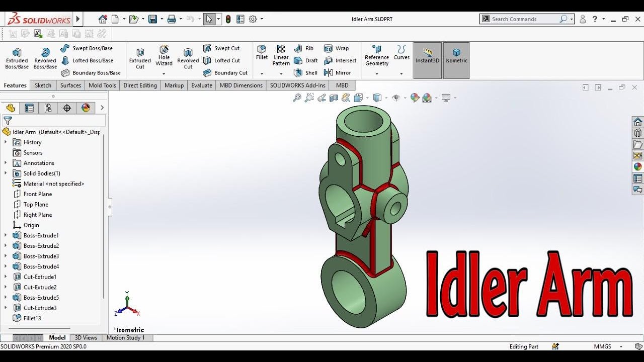Open the Appearances task pane icon

[x=638, y=166]
